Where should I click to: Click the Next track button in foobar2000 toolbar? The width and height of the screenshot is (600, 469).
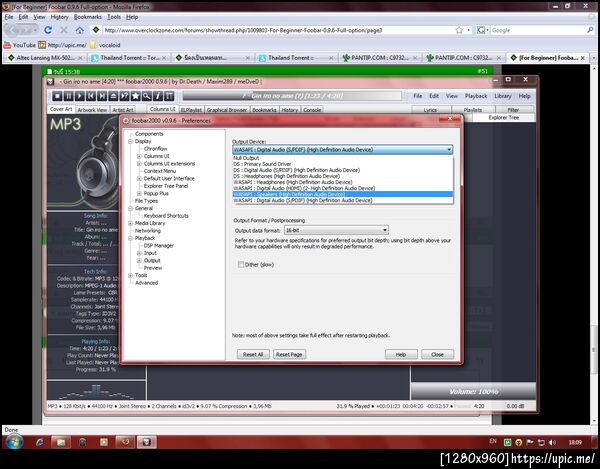pos(102,96)
